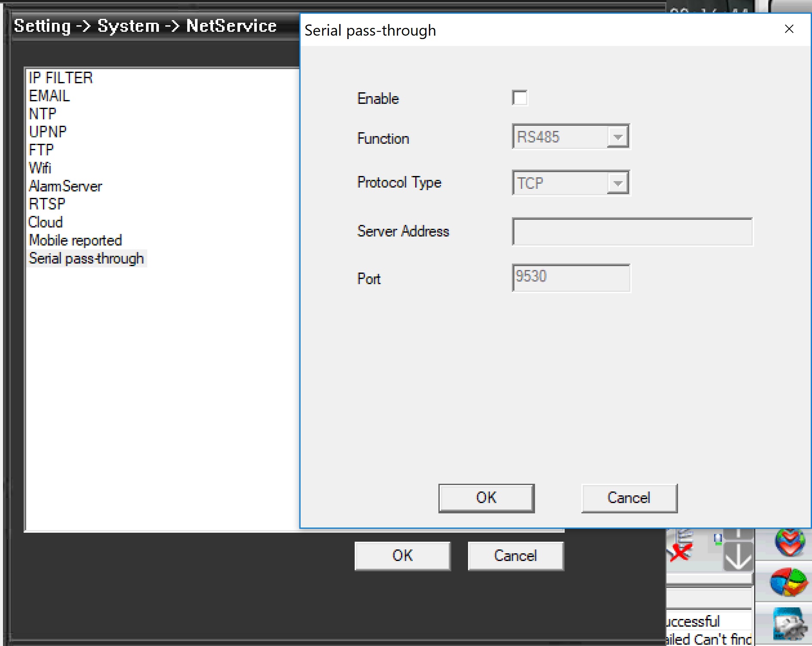The width and height of the screenshot is (812, 646).
Task: Choose the RTSP entry in the list
Action: pyautogui.click(x=47, y=204)
